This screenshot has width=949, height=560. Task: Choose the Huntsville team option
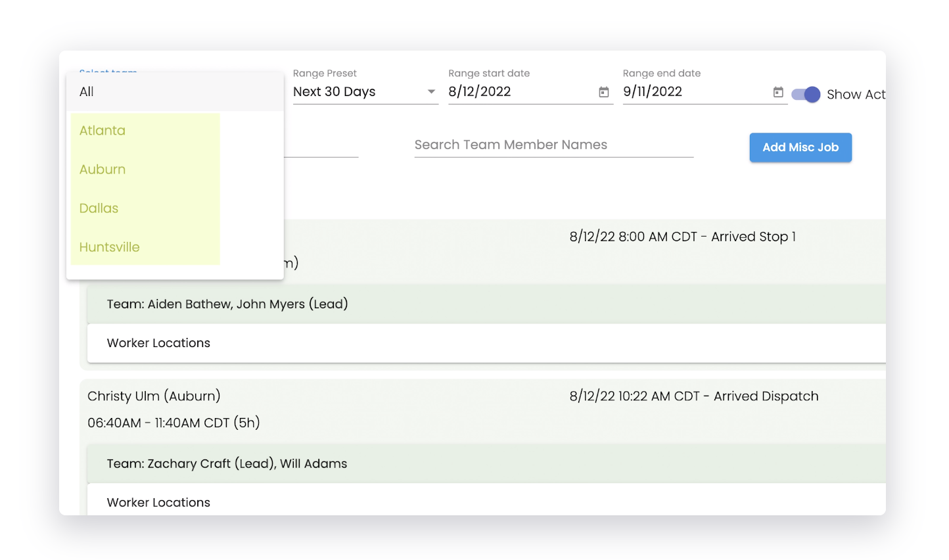tap(110, 247)
